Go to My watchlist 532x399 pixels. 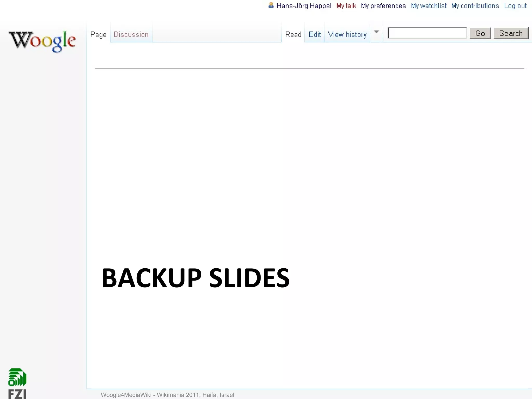coord(429,6)
